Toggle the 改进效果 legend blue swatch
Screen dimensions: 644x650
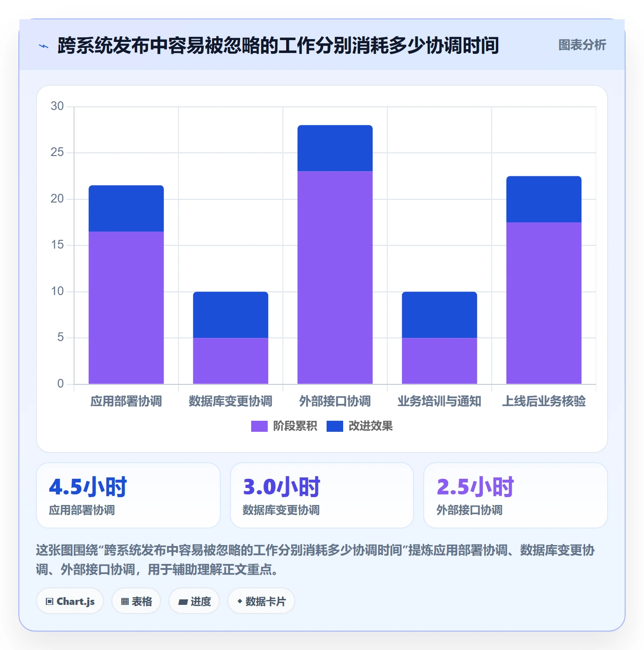335,426
